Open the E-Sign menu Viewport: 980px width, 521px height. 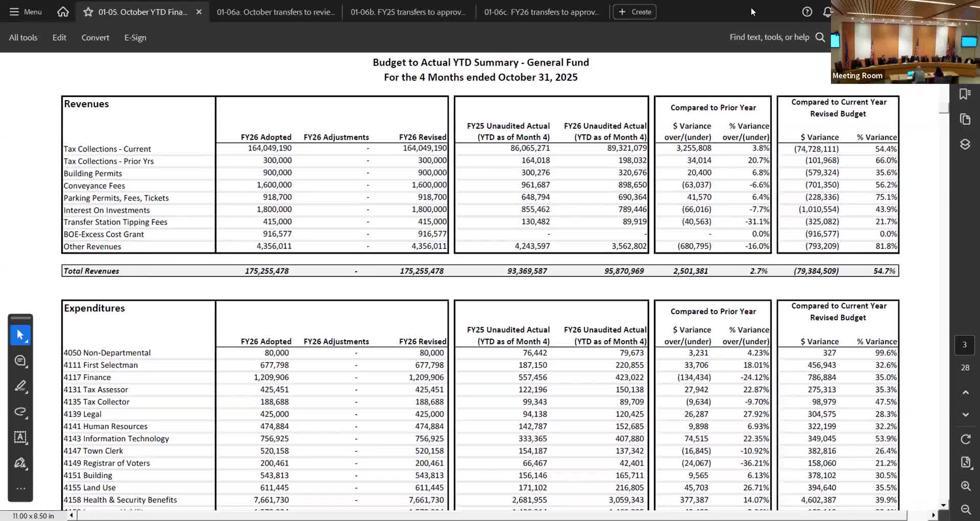click(135, 37)
